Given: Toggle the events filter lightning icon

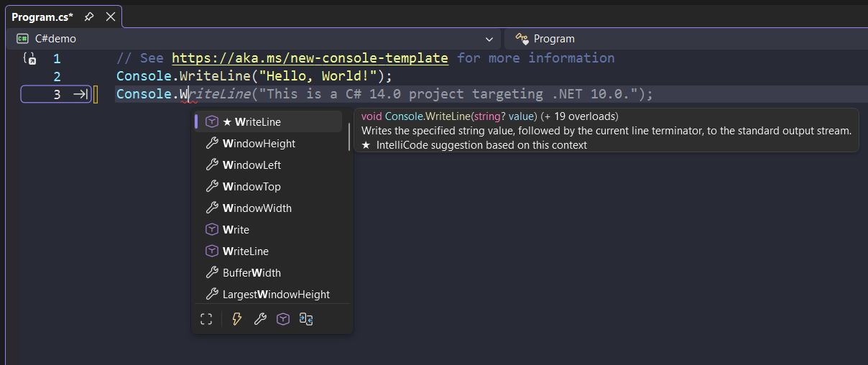Looking at the screenshot, I should click(236, 319).
